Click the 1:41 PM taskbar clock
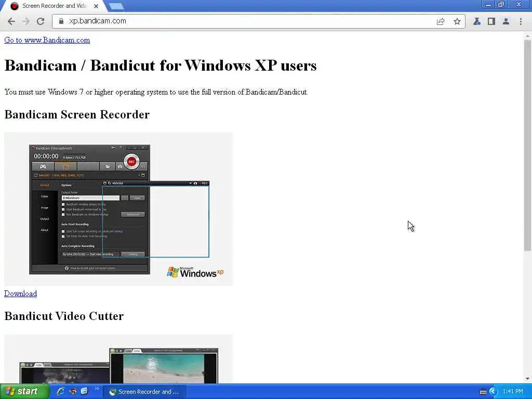The image size is (532, 399). 513,392
